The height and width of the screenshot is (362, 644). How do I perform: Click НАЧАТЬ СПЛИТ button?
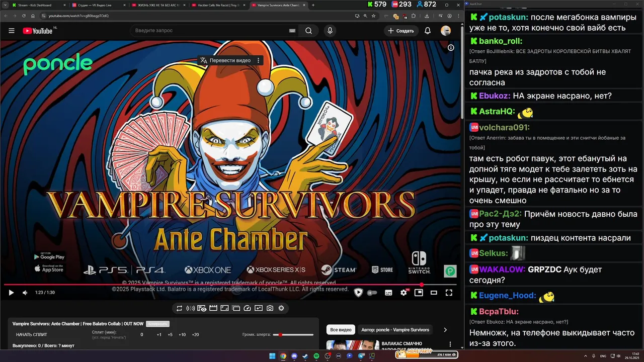pyautogui.click(x=32, y=335)
